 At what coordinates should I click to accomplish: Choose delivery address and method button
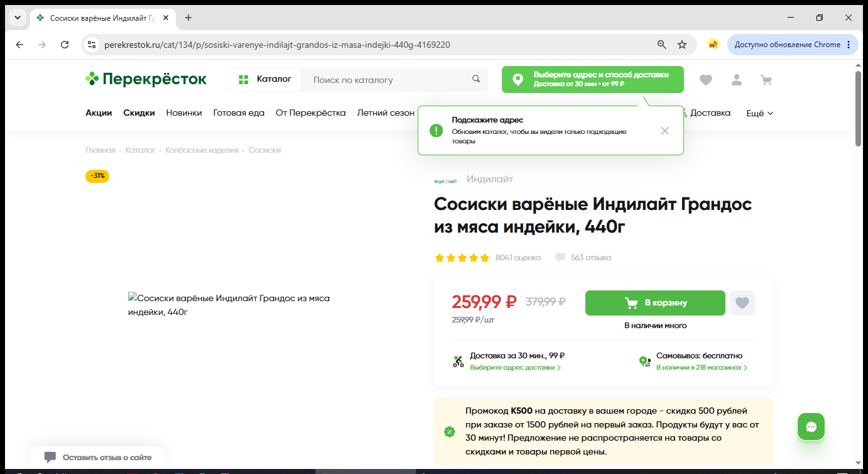point(592,79)
